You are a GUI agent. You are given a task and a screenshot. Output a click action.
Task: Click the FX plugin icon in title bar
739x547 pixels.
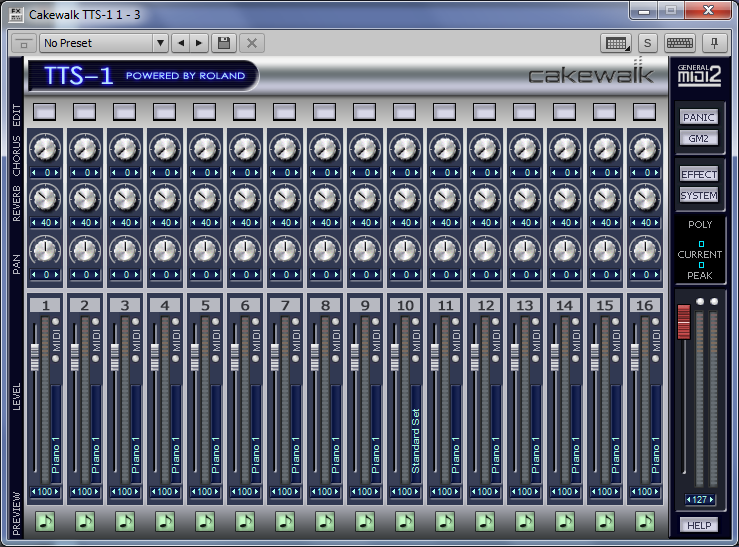(x=16, y=14)
